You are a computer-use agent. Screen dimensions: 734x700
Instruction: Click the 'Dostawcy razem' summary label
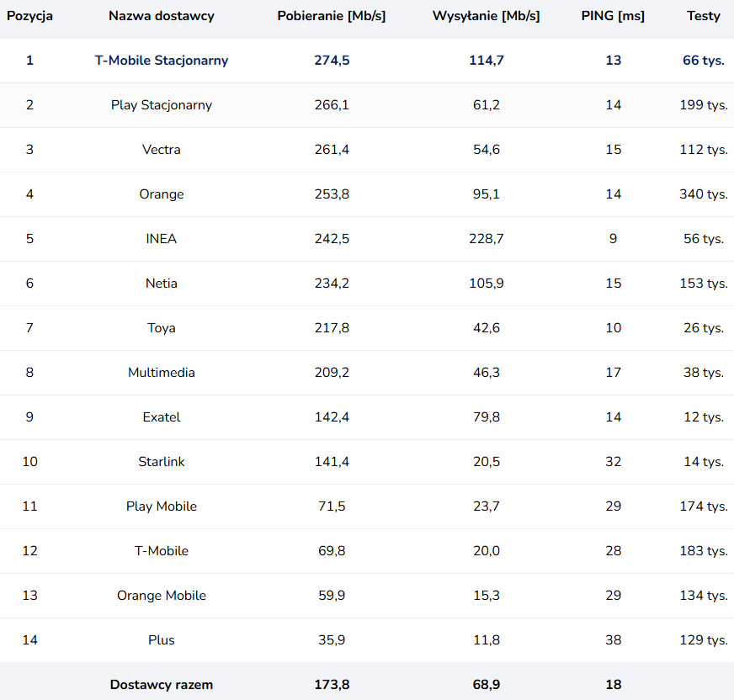click(x=162, y=685)
